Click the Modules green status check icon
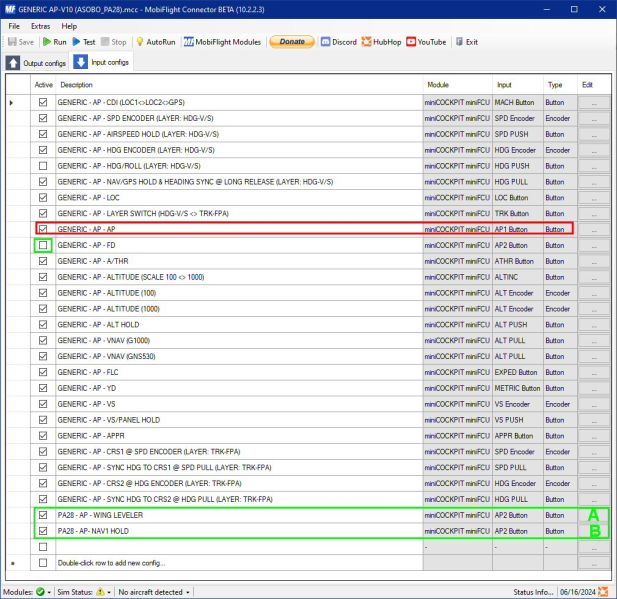 40,592
